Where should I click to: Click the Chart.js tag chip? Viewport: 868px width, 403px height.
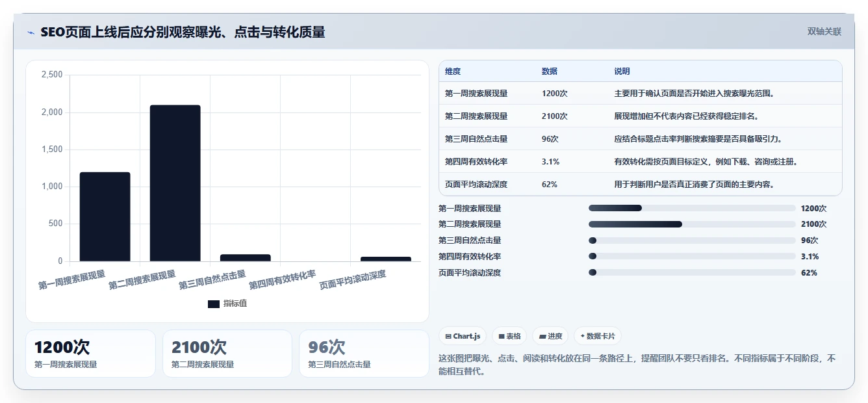[x=463, y=336]
